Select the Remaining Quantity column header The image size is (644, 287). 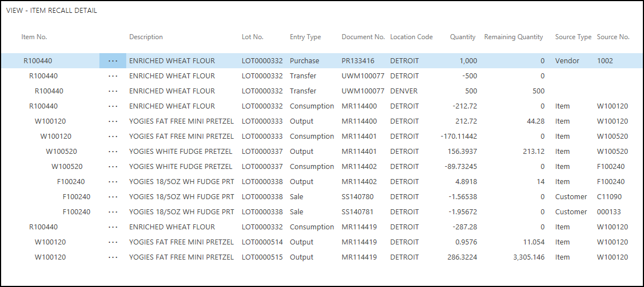(x=513, y=37)
